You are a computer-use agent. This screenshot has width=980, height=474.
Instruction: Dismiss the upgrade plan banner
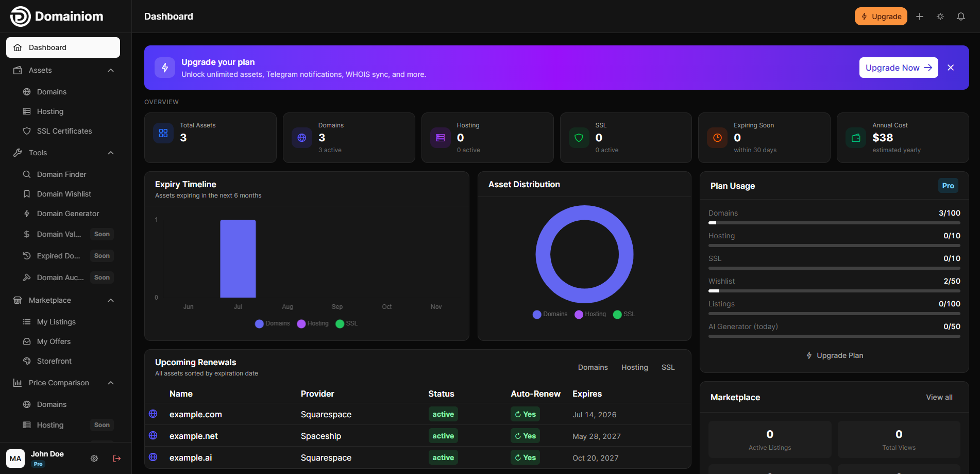click(x=951, y=68)
